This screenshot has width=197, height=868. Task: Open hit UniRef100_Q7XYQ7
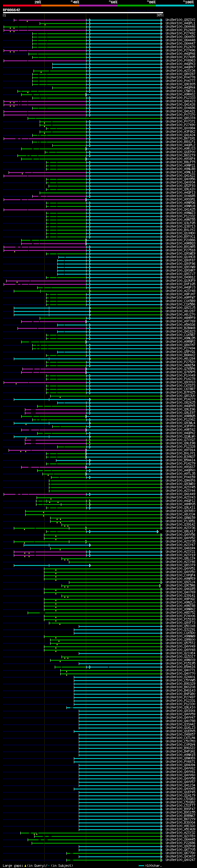coord(180,440)
